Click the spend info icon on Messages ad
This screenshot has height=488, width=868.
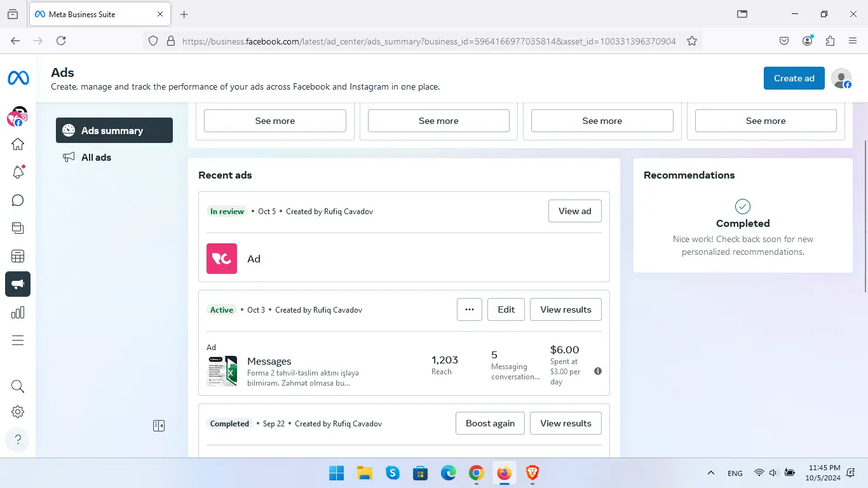click(x=598, y=371)
